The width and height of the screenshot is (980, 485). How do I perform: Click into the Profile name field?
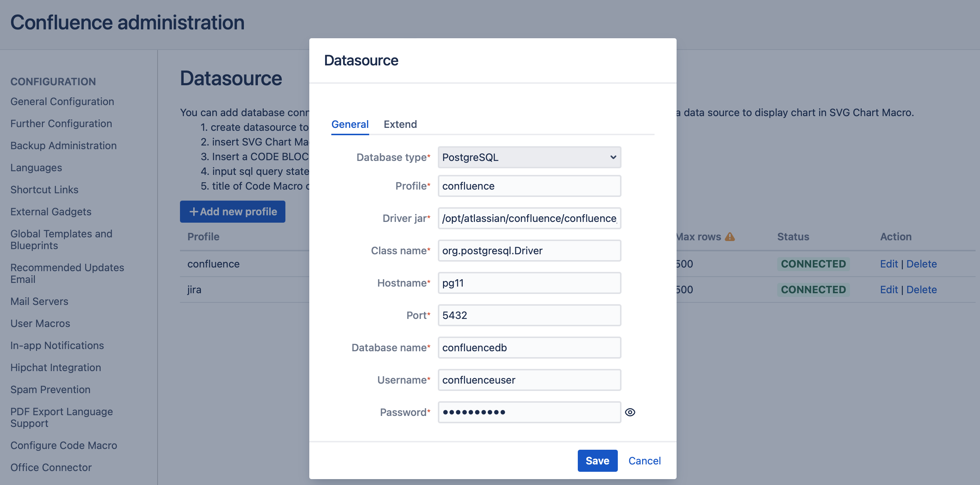point(529,186)
